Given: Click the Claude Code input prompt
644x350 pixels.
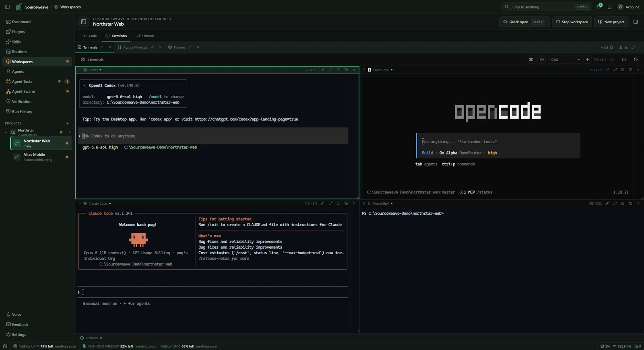Looking at the screenshot, I should click(213, 292).
